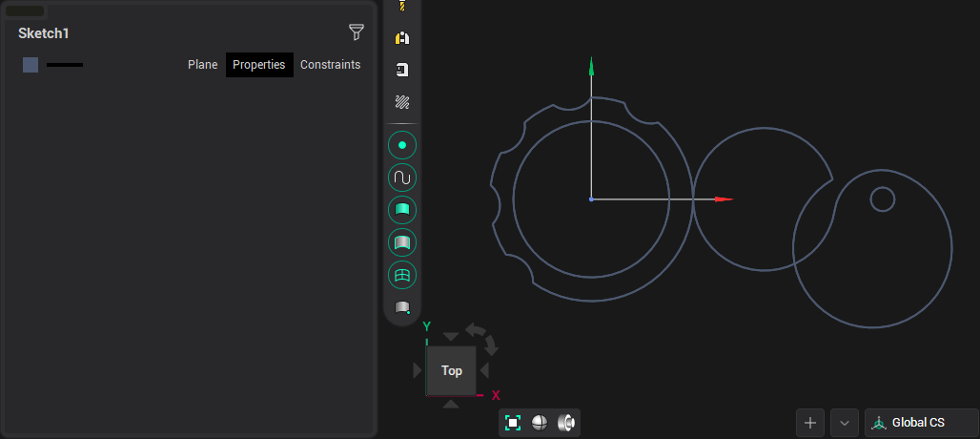Toggle the shaded sphere display mode
The image size is (980, 439).
click(540, 423)
